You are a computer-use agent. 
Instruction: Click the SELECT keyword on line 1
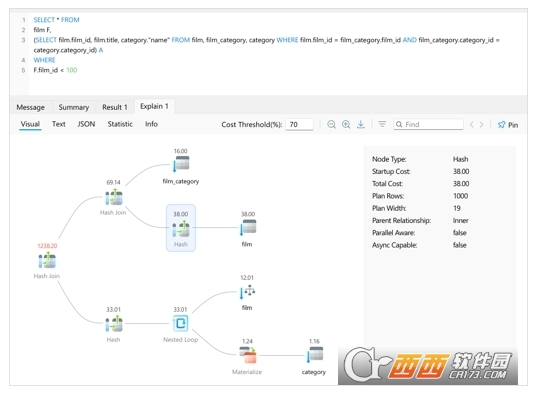[44, 20]
